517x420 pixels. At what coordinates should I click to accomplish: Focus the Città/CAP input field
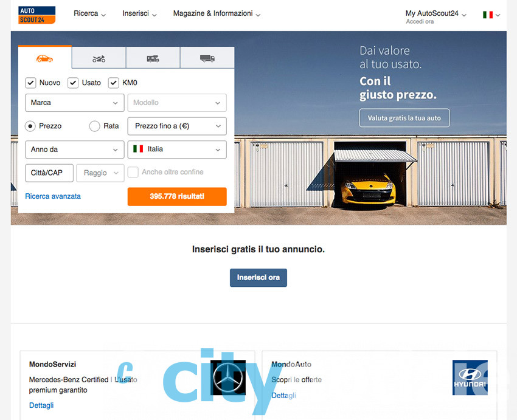pos(49,173)
